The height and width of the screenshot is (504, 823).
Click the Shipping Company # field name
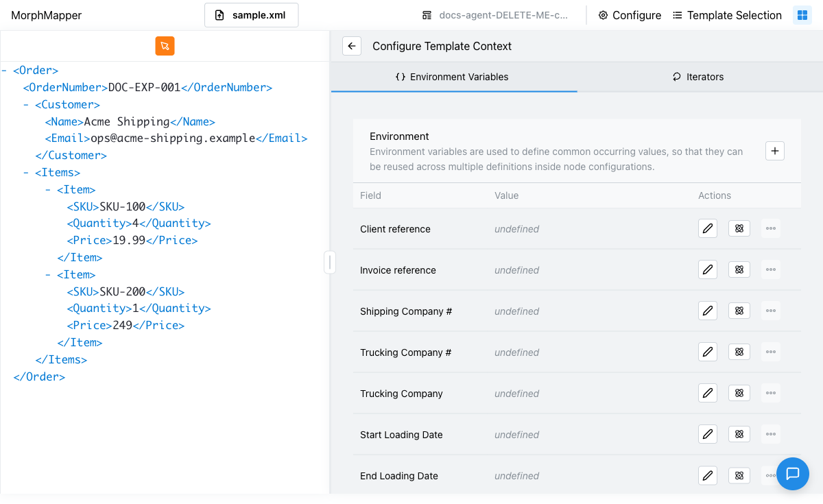pos(406,311)
